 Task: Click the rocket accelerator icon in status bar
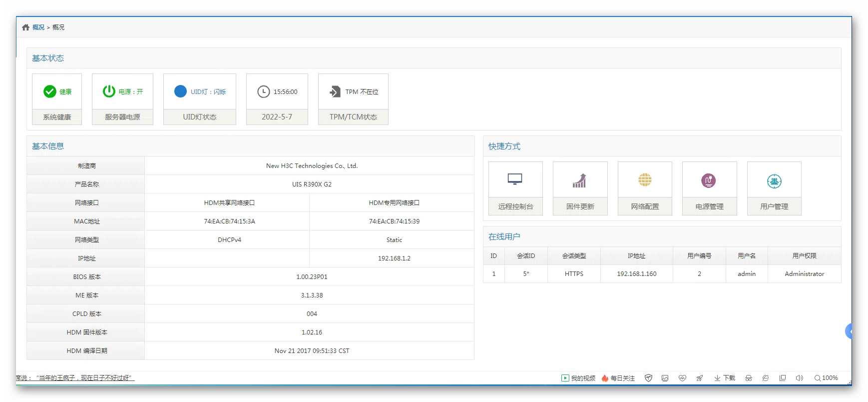coord(700,378)
